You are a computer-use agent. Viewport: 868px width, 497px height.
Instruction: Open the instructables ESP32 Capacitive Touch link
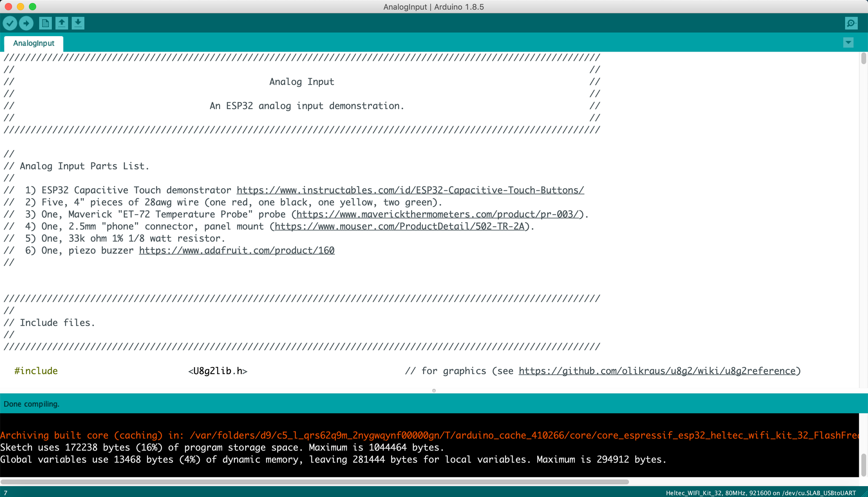tap(410, 190)
